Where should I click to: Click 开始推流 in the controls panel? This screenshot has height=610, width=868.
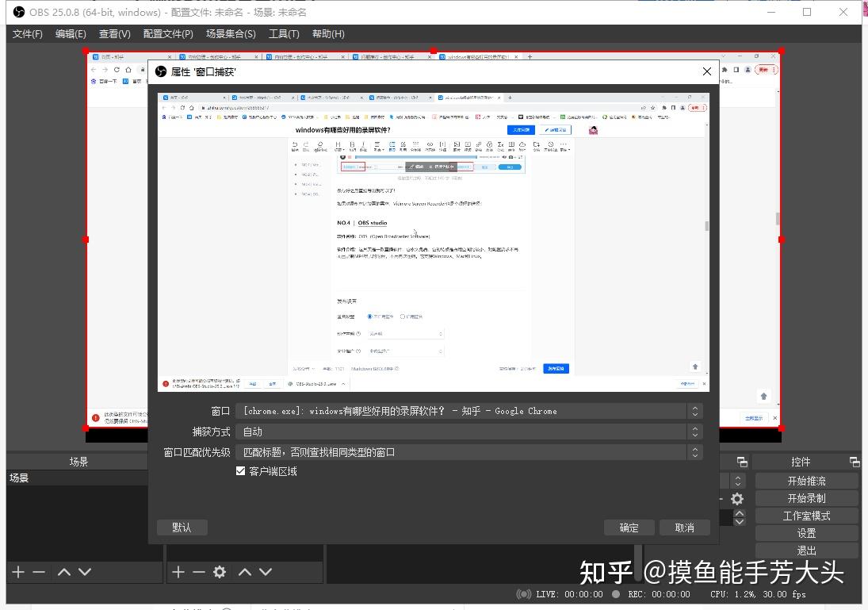pyautogui.click(x=806, y=481)
